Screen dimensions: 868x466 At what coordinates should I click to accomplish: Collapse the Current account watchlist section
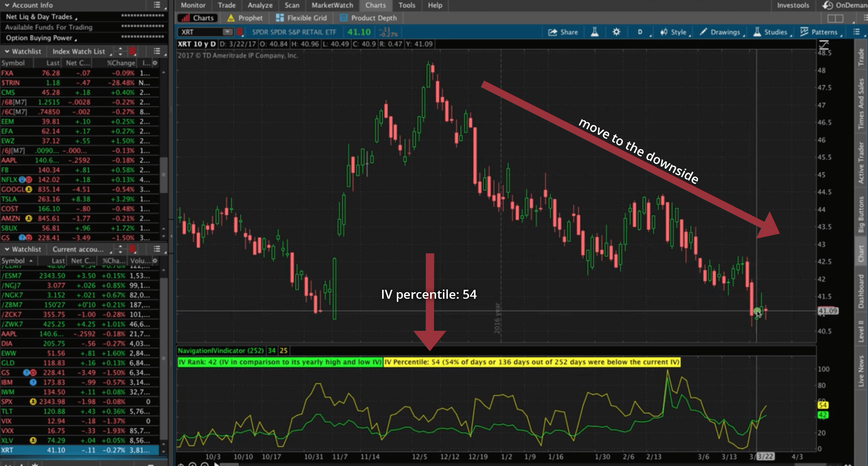click(7, 249)
